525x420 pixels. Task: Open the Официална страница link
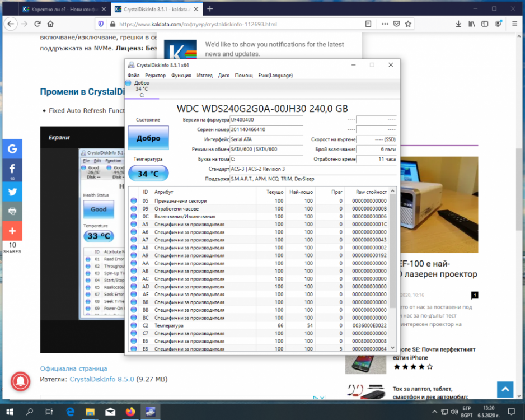[74, 368]
